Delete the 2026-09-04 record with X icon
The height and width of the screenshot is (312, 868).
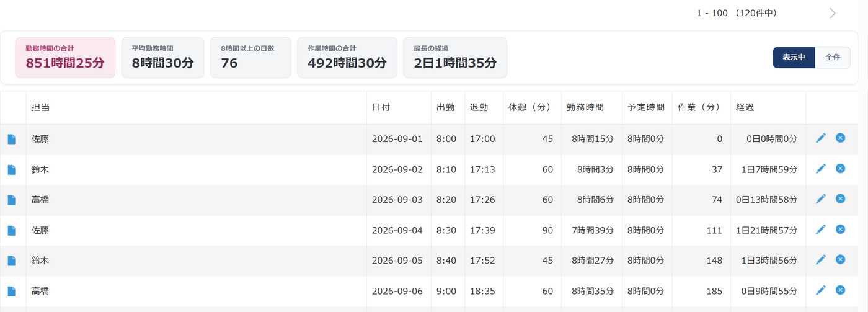[x=840, y=229]
